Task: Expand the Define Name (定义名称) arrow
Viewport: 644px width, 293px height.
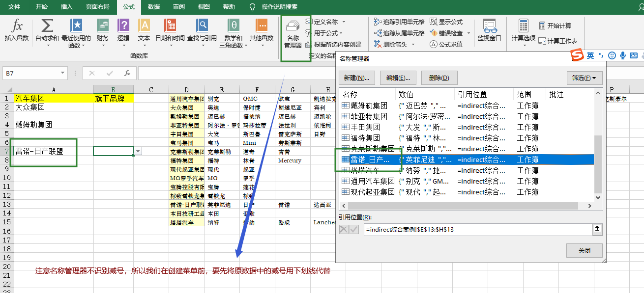Action: tap(344, 22)
